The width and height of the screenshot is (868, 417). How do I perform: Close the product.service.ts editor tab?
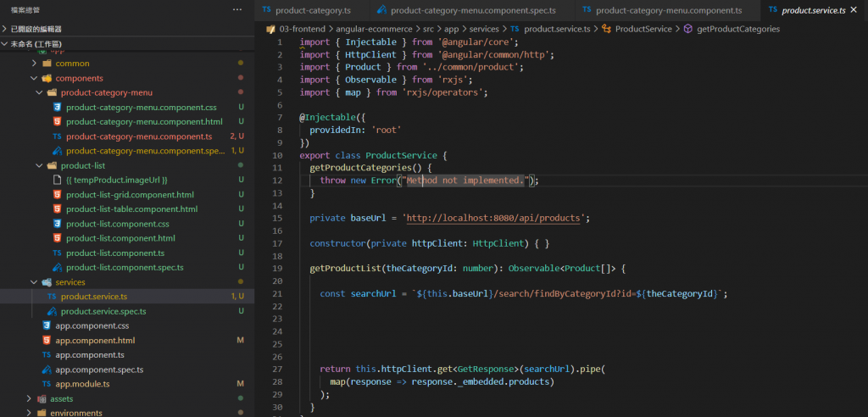coord(854,10)
